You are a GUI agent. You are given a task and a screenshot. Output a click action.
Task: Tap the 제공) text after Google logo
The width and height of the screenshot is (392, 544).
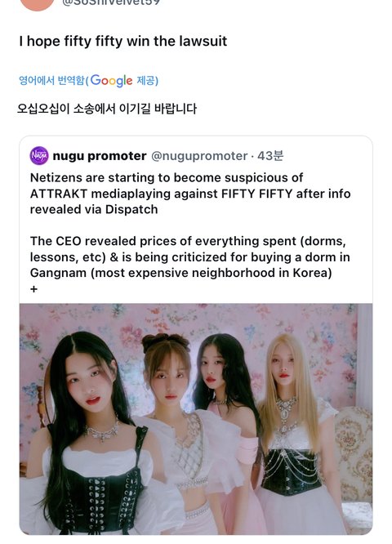coord(148,81)
